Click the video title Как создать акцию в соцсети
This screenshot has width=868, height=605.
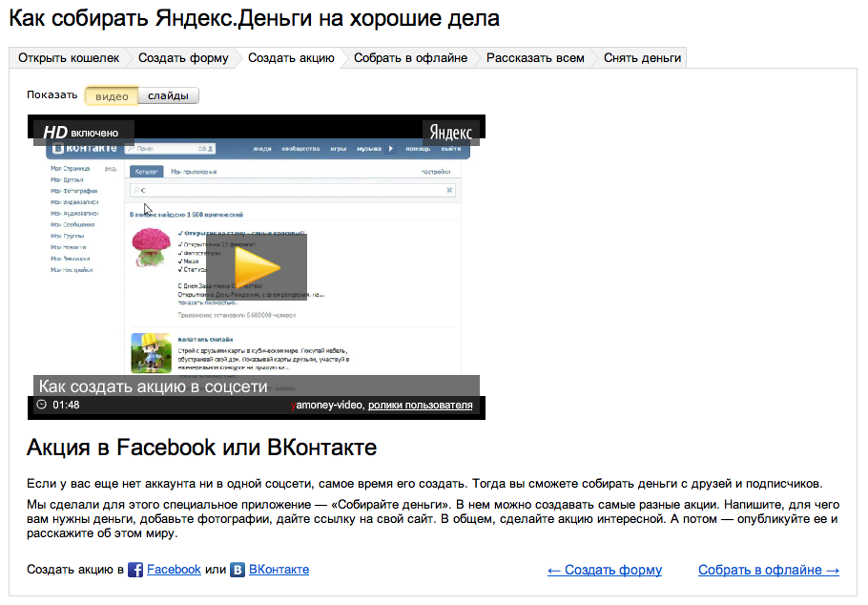[x=153, y=386]
